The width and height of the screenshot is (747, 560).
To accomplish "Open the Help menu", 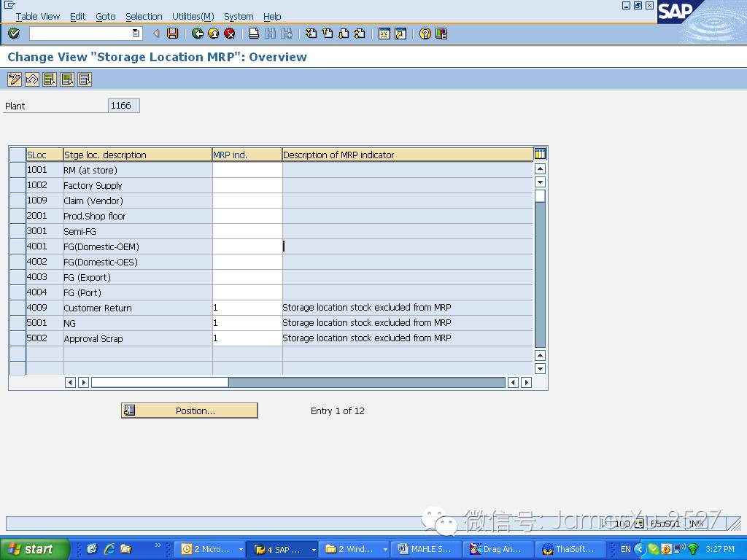I will tap(272, 17).
